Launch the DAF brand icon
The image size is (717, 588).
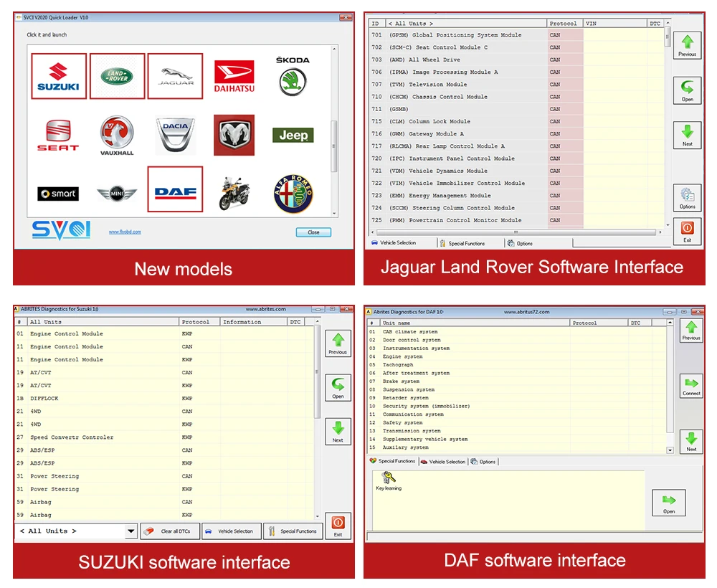175,189
